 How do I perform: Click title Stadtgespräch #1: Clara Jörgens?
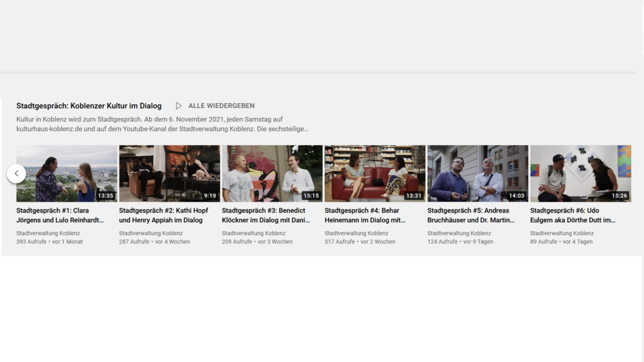tap(60, 215)
